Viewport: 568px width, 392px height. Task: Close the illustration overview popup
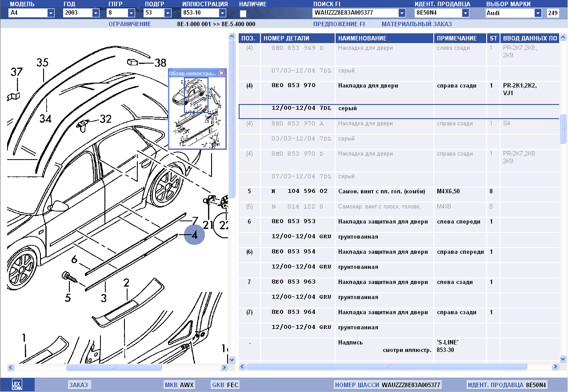(222, 73)
